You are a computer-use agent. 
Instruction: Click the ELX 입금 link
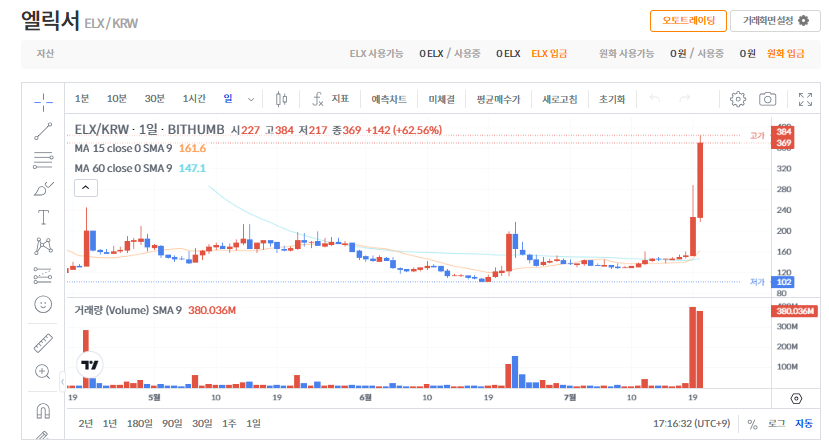(549, 54)
